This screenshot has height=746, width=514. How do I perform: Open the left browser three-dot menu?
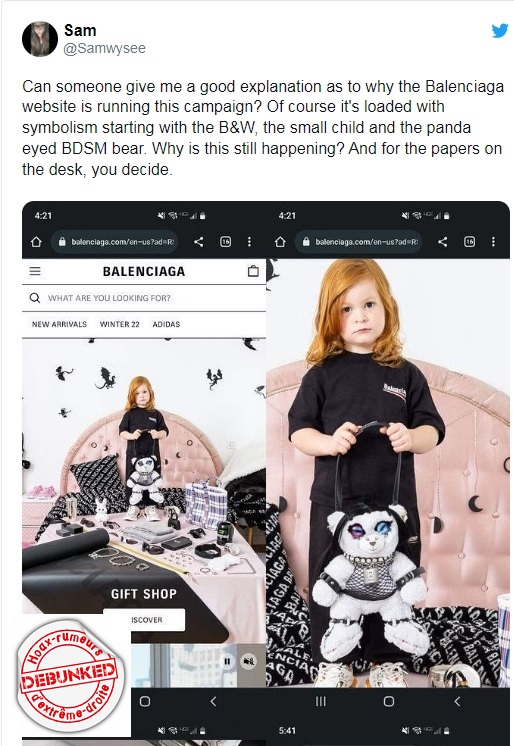click(x=249, y=242)
